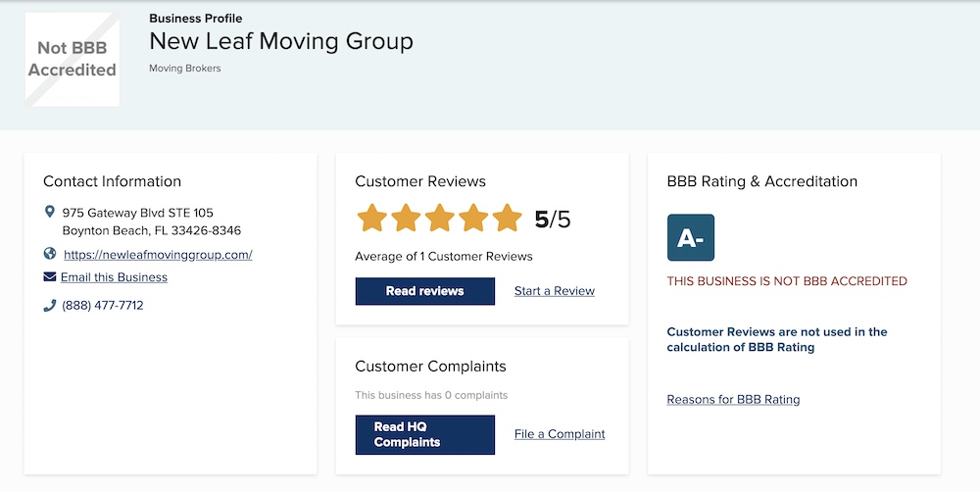Image resolution: width=980 pixels, height=492 pixels.
Task: Open the Start a Review link
Action: 555,291
